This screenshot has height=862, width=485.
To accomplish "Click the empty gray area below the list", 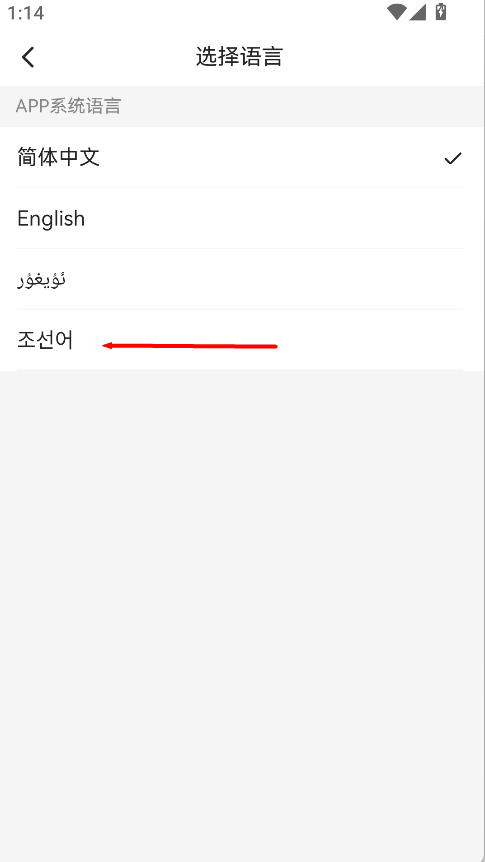I will (x=242, y=605).
